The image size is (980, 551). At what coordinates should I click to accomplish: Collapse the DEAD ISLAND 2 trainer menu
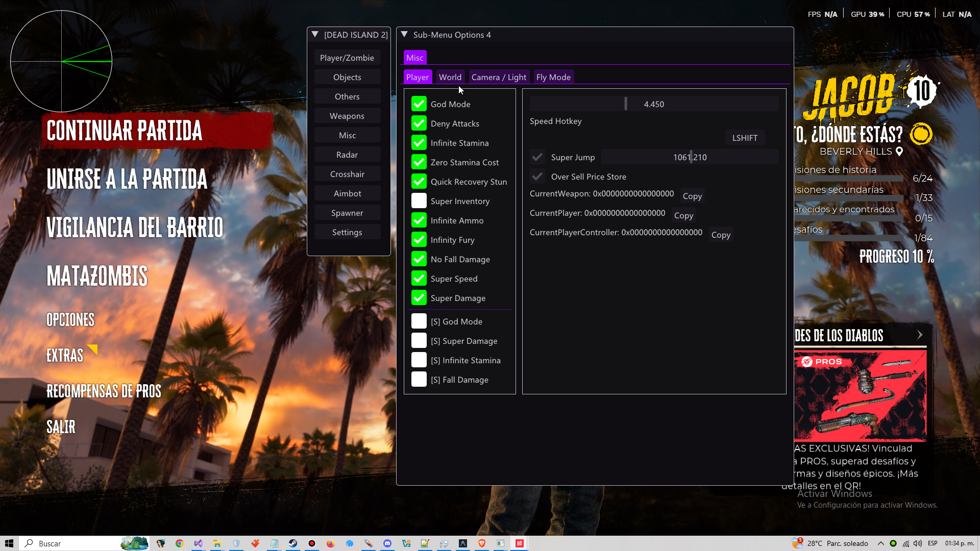click(x=314, y=34)
